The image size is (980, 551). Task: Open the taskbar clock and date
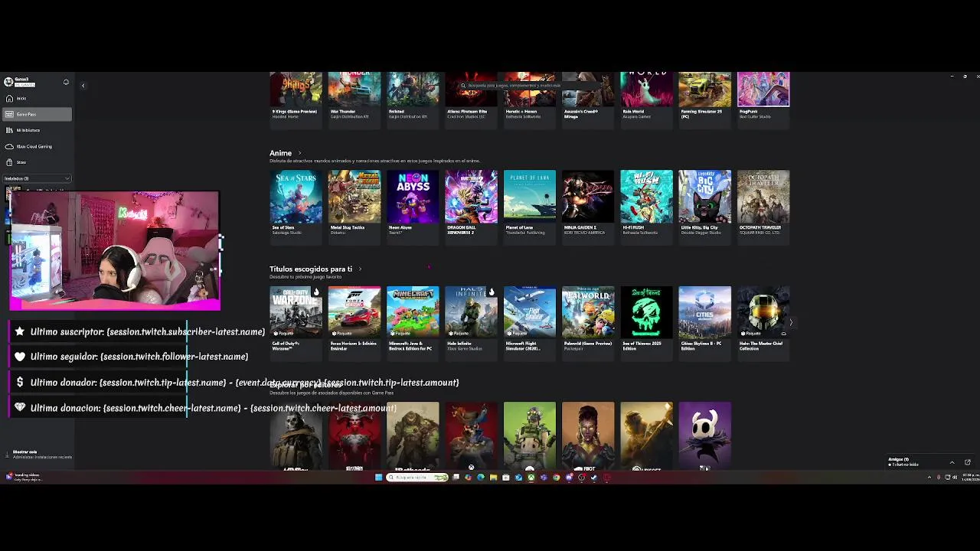point(969,478)
